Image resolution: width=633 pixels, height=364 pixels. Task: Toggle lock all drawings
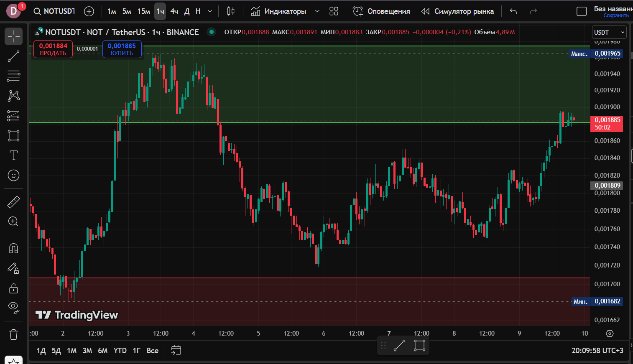tap(13, 288)
